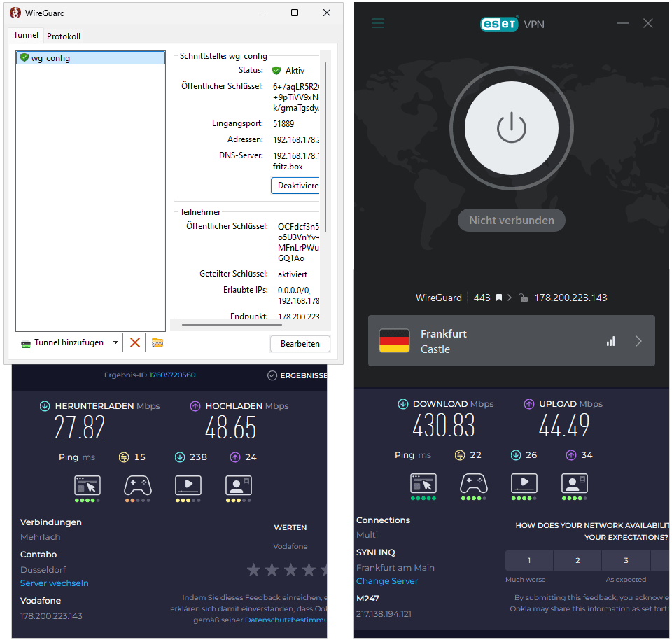Screen dimensions: 672x640
Task: Select rating 1 Much worse
Action: click(529, 561)
